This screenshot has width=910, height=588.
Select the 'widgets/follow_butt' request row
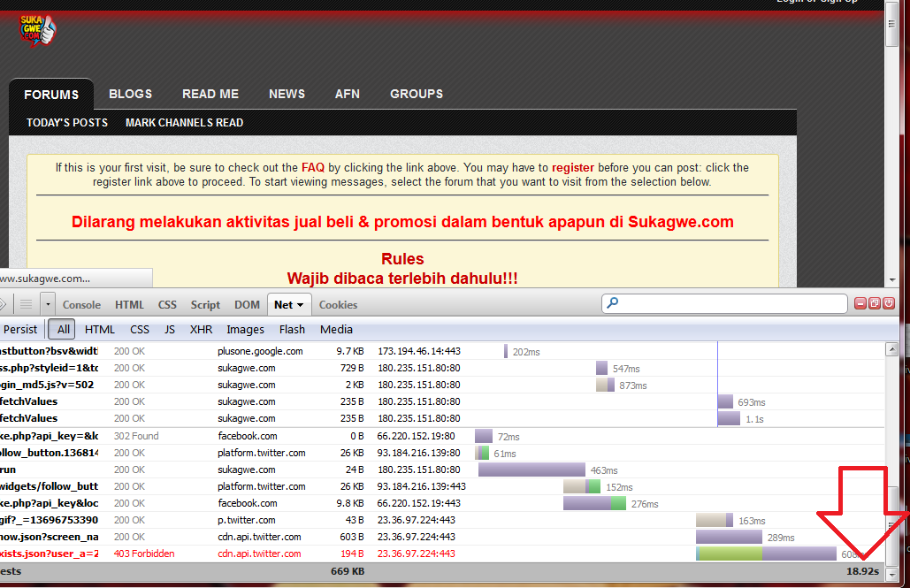(x=442, y=486)
